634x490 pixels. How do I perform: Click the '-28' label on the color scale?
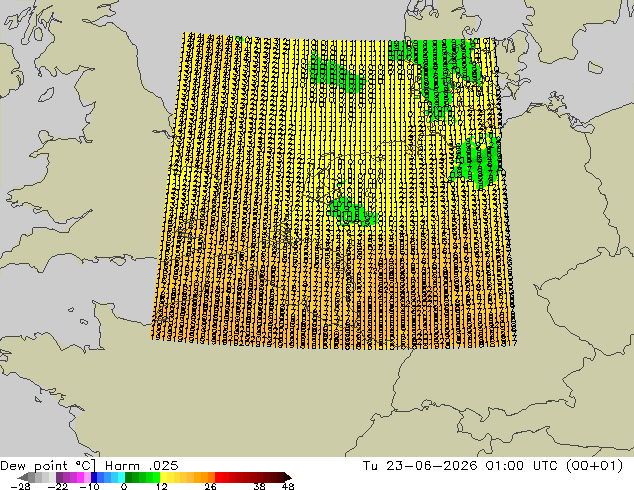pos(20,486)
